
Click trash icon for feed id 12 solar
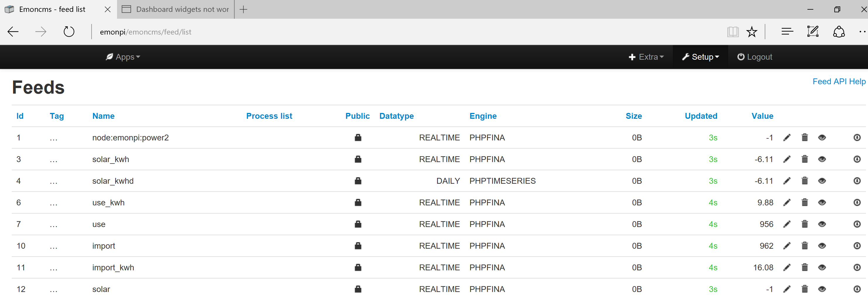[x=805, y=289]
